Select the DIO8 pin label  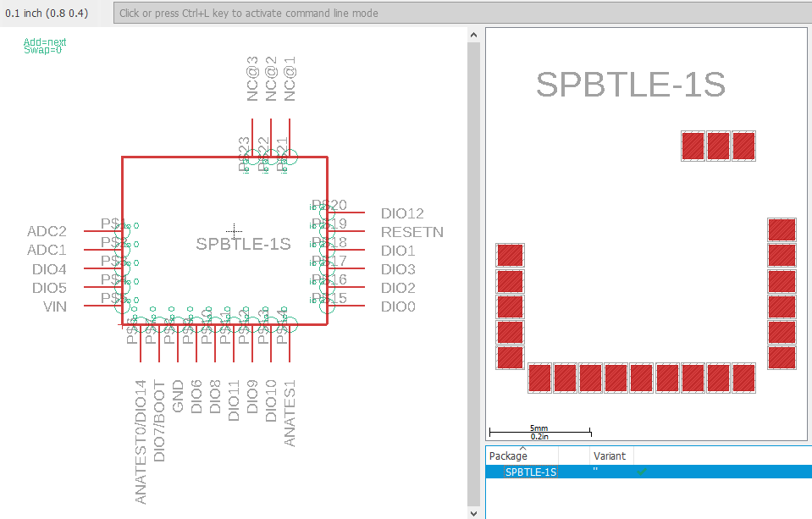point(215,397)
